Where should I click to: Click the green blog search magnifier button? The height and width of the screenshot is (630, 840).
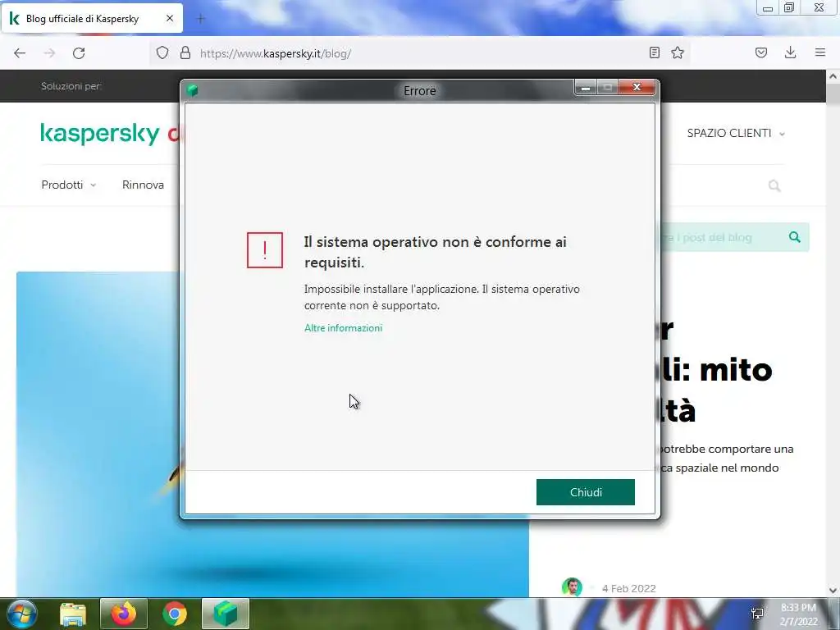794,237
